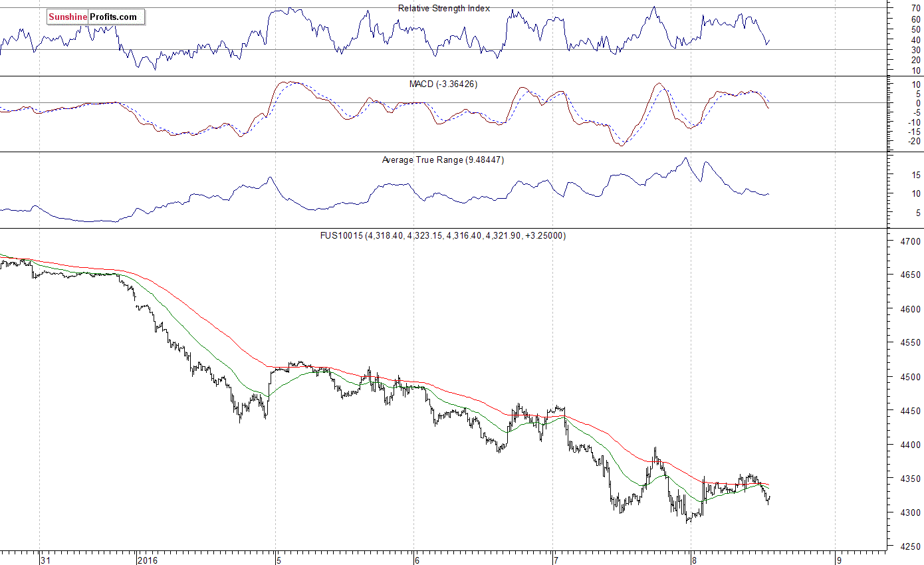Click the date label 6 on time axis
The image size is (924, 565).
(417, 560)
